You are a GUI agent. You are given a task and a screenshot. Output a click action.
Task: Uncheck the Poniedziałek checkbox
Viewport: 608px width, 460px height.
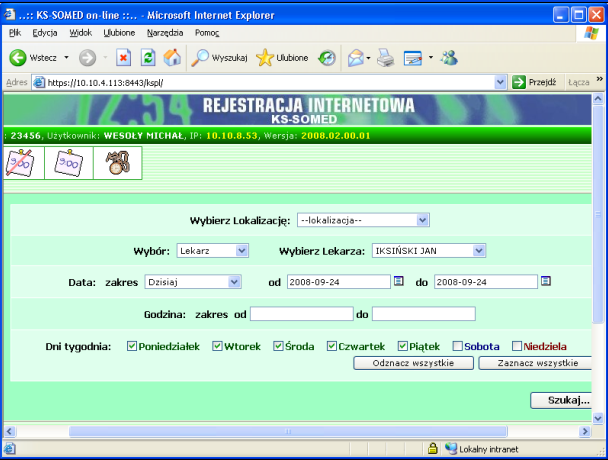pyautogui.click(x=132, y=346)
